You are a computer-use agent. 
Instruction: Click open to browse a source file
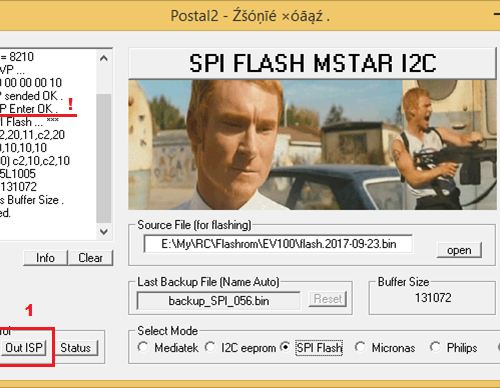(x=459, y=250)
